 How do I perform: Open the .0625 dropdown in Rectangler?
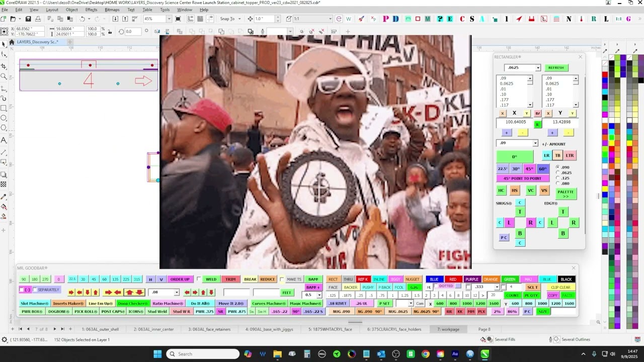538,68
